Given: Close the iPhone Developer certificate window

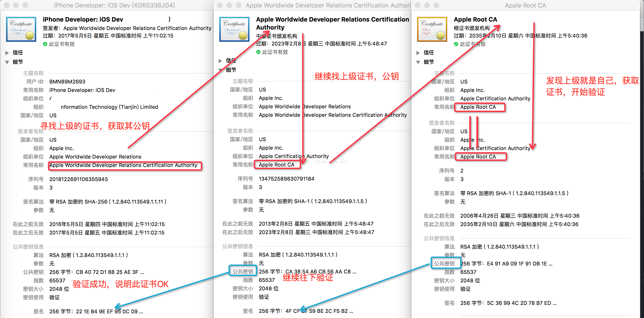Looking at the screenshot, I should click(7, 5).
